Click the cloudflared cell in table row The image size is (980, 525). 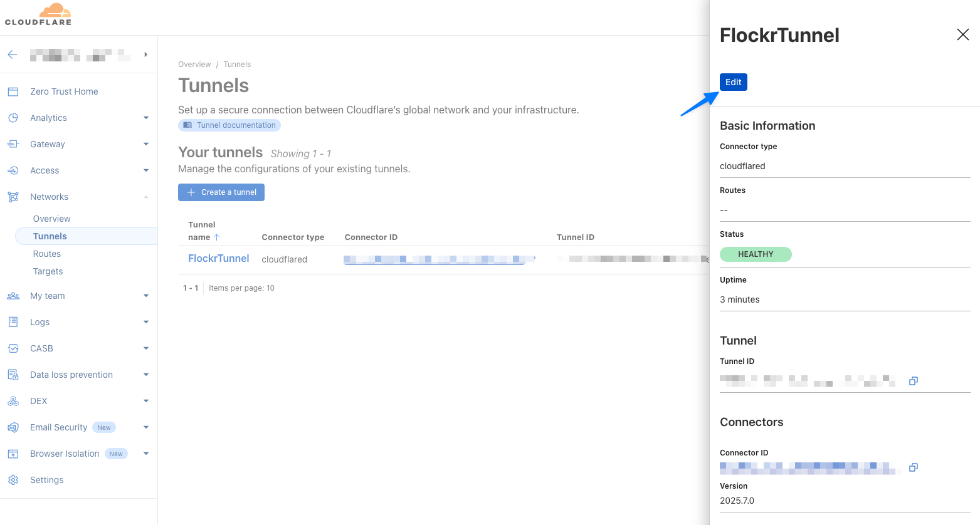(285, 259)
